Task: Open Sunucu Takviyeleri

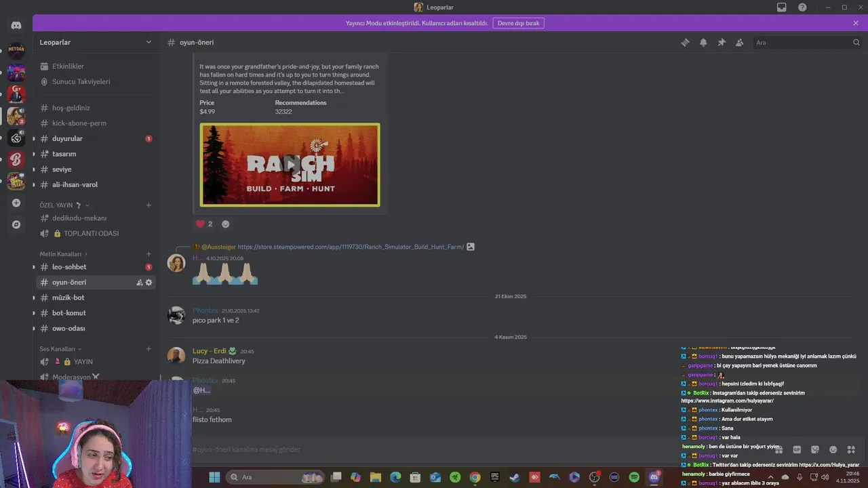Action: pos(96,81)
